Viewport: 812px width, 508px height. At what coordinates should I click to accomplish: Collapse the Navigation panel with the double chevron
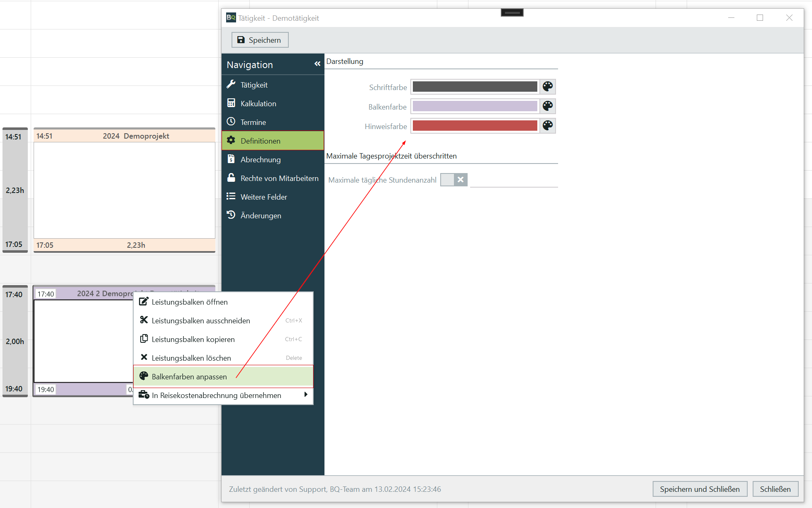point(317,64)
